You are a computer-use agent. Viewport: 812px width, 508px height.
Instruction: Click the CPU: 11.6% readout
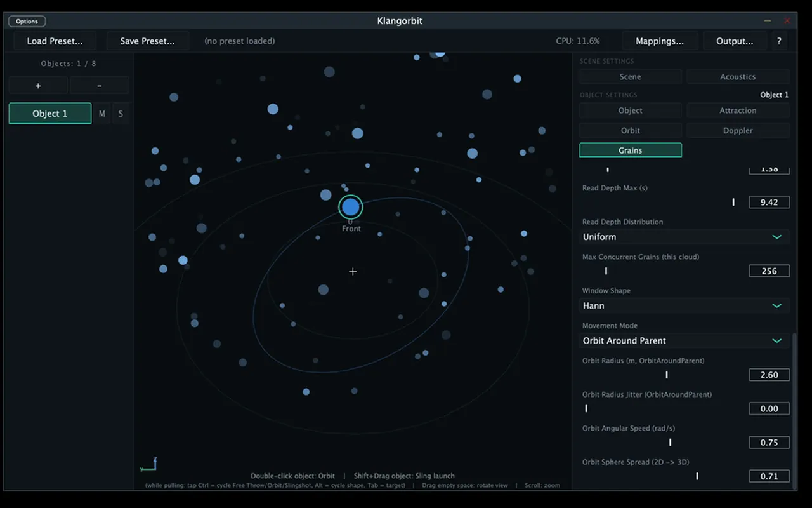pyautogui.click(x=578, y=41)
